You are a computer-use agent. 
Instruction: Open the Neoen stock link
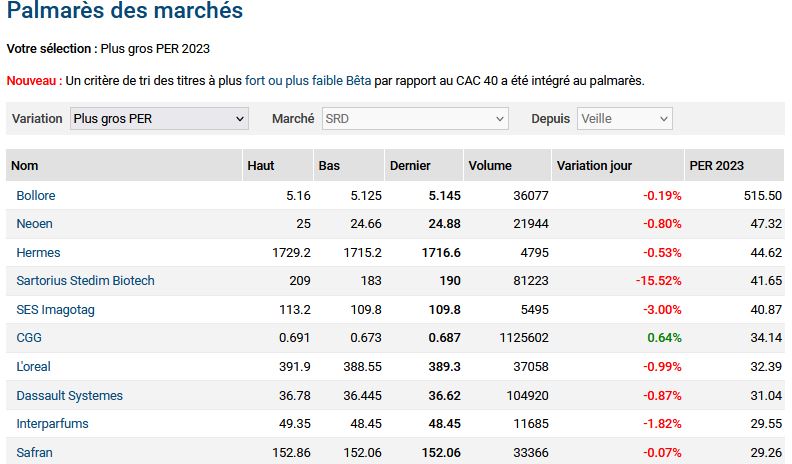coord(34,224)
